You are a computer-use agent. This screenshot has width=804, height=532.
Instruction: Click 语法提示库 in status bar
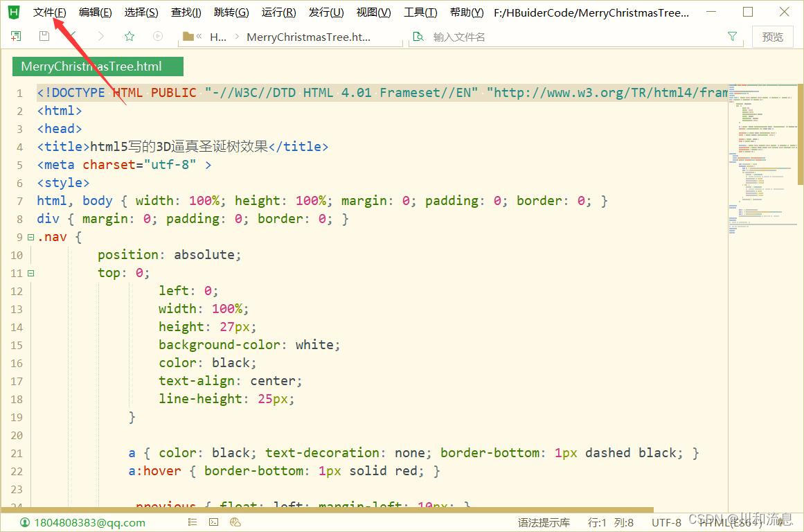544,522
